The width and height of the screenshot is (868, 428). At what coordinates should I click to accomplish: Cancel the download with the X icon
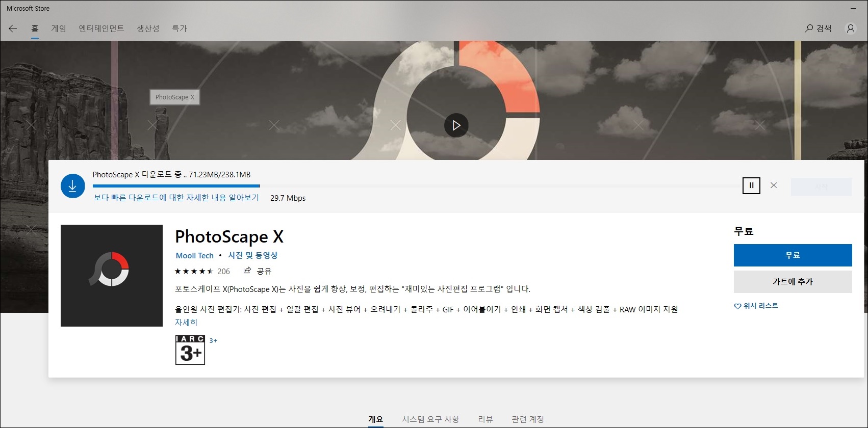pyautogui.click(x=774, y=185)
